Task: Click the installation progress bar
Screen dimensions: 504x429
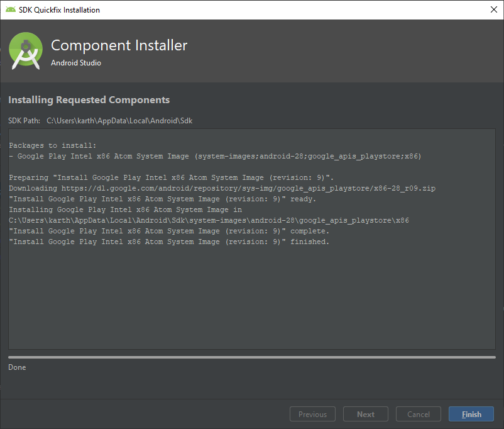Action: click(x=251, y=357)
